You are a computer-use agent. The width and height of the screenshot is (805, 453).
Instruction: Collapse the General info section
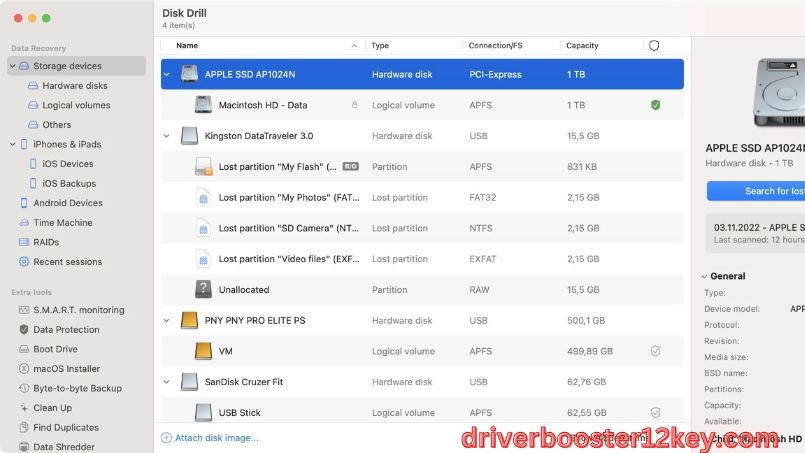point(704,276)
